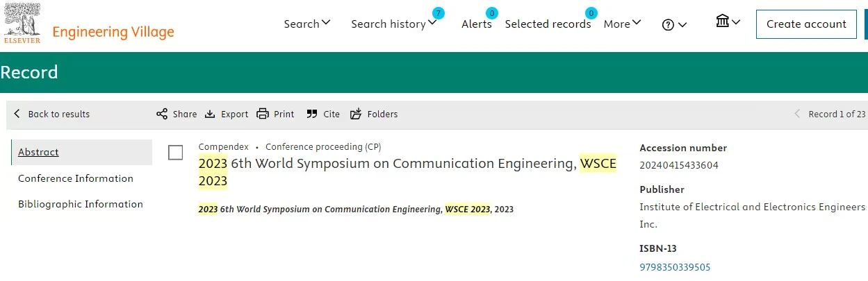Screen dimensions: 868x281
Task: Click the Cite quotation icon
Action: (x=312, y=114)
